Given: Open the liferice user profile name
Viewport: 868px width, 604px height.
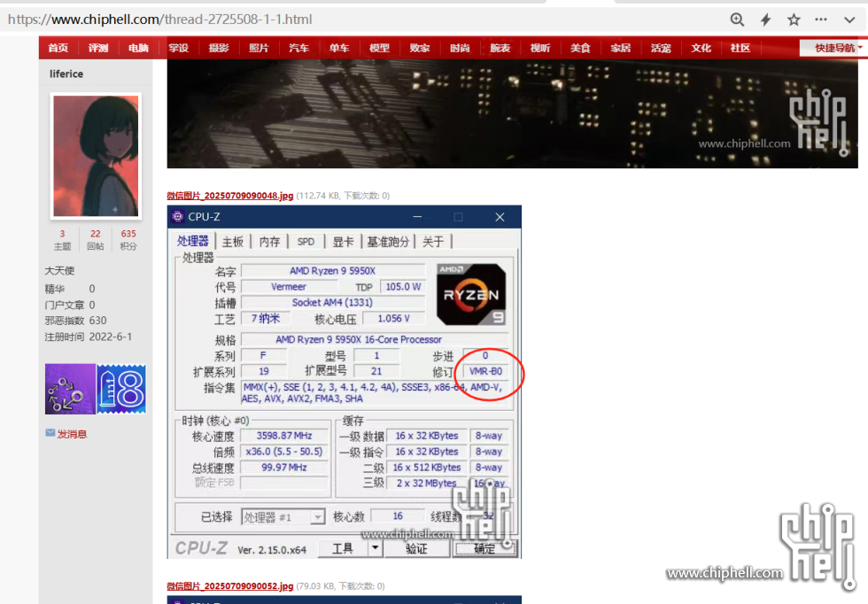Looking at the screenshot, I should pyautogui.click(x=66, y=74).
